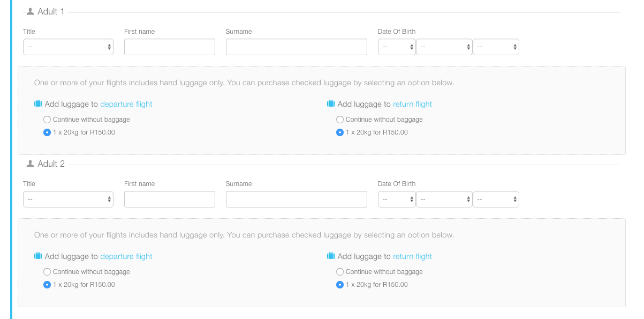
Task: Click Adult 2 return flight luggage icon
Action: 331,256
